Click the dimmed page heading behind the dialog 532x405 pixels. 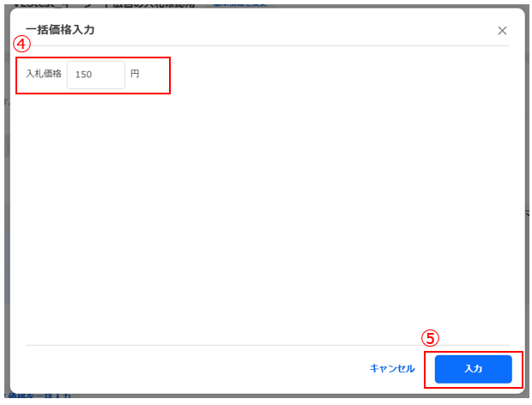pos(104,5)
